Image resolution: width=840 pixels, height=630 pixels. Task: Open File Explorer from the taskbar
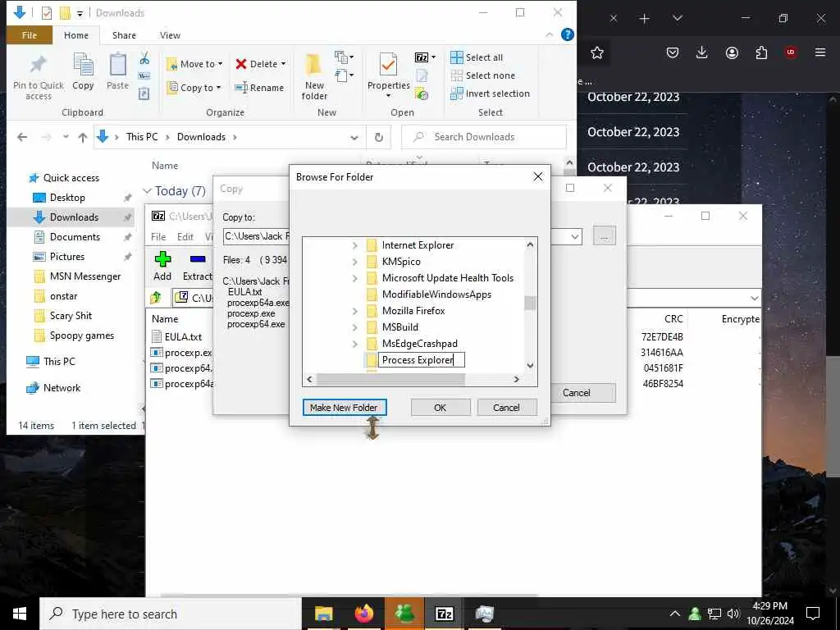coord(323,614)
